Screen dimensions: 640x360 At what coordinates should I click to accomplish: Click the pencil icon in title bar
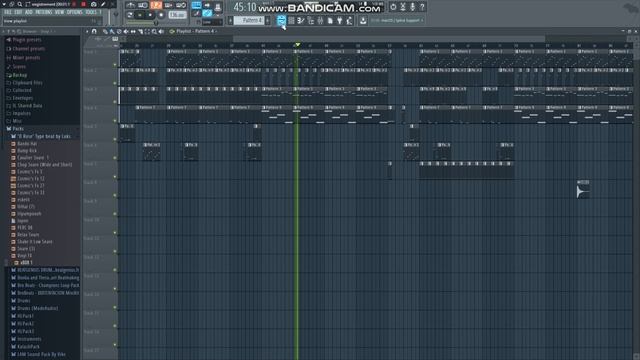coord(103,4)
